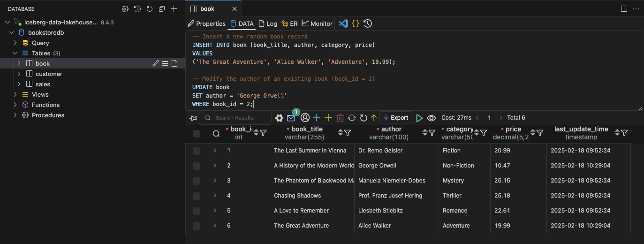Click the red trash delete icon

click(x=341, y=118)
